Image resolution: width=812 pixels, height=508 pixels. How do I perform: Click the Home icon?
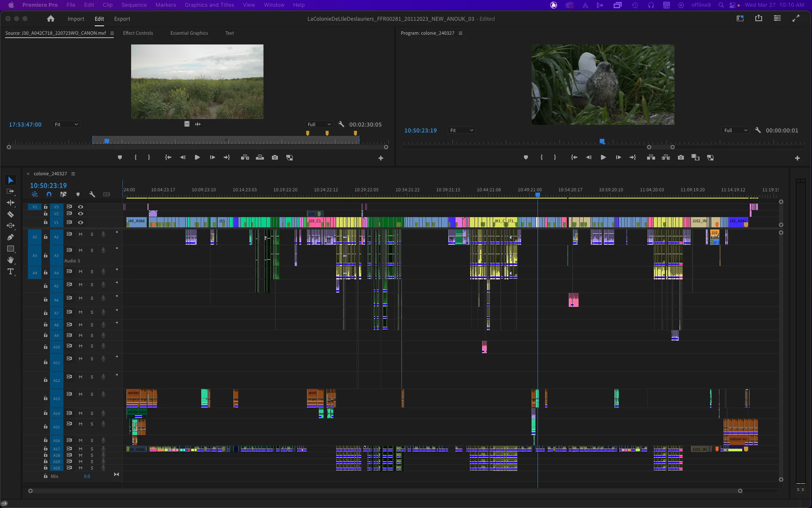(x=51, y=19)
